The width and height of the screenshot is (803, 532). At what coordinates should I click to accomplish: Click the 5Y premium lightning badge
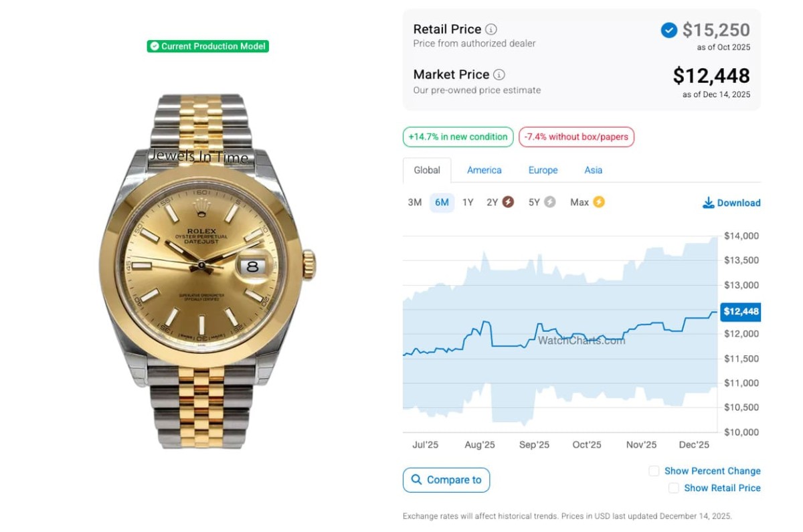550,202
